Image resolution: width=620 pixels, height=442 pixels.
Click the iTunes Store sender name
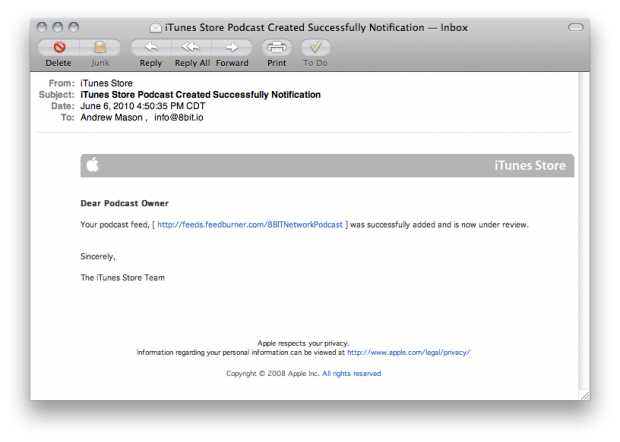click(x=106, y=83)
